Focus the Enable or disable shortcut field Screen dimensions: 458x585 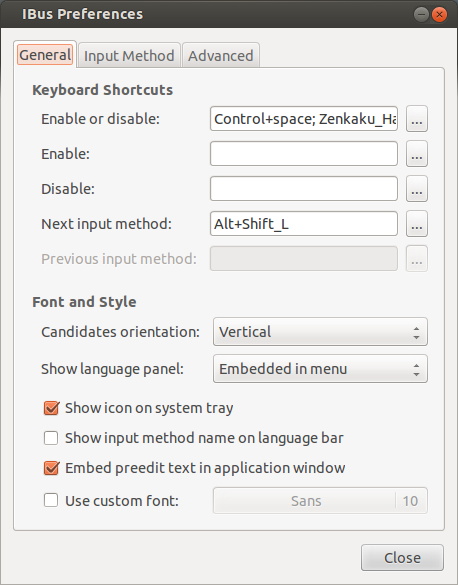point(304,119)
